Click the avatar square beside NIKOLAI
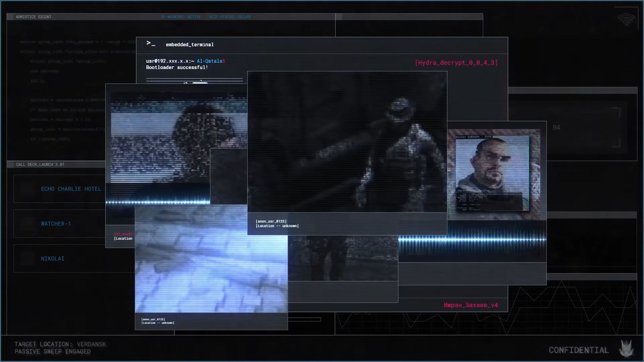644x362 pixels. click(28, 258)
